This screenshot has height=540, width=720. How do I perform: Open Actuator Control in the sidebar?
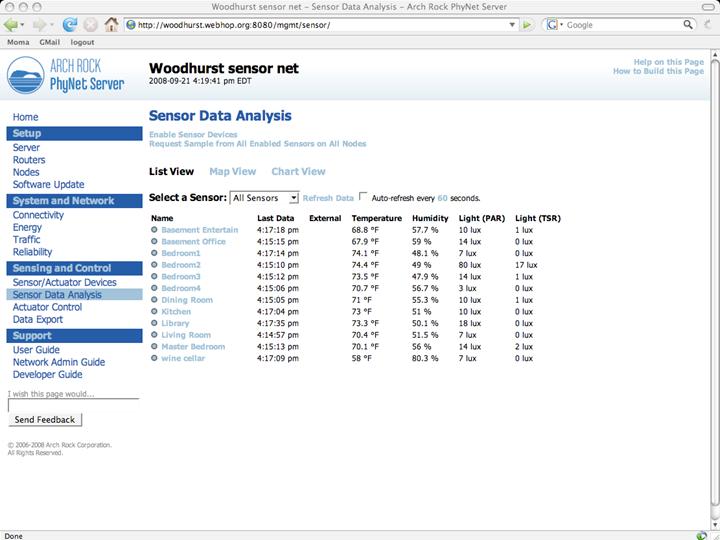point(47,307)
